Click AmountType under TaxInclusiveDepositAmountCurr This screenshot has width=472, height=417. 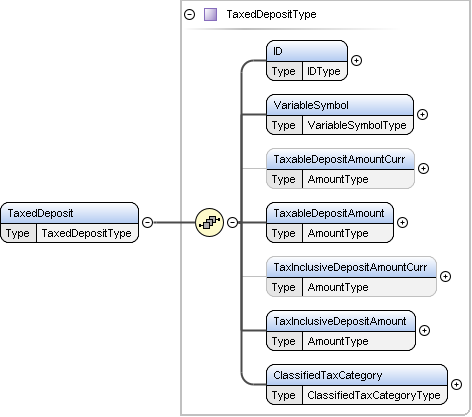click(338, 287)
